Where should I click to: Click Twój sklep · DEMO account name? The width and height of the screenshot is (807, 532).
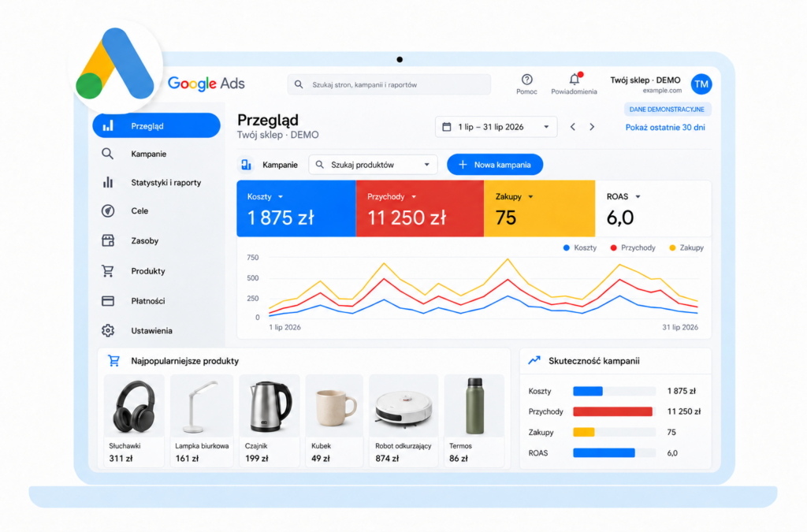(645, 80)
